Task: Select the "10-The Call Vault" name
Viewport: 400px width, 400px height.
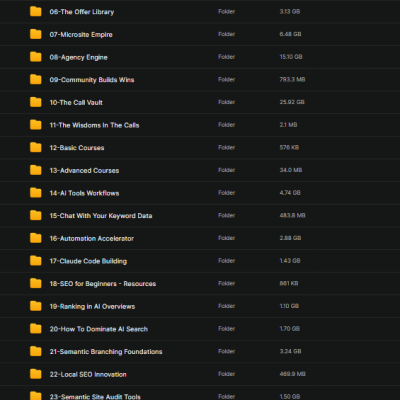Action: pos(76,103)
